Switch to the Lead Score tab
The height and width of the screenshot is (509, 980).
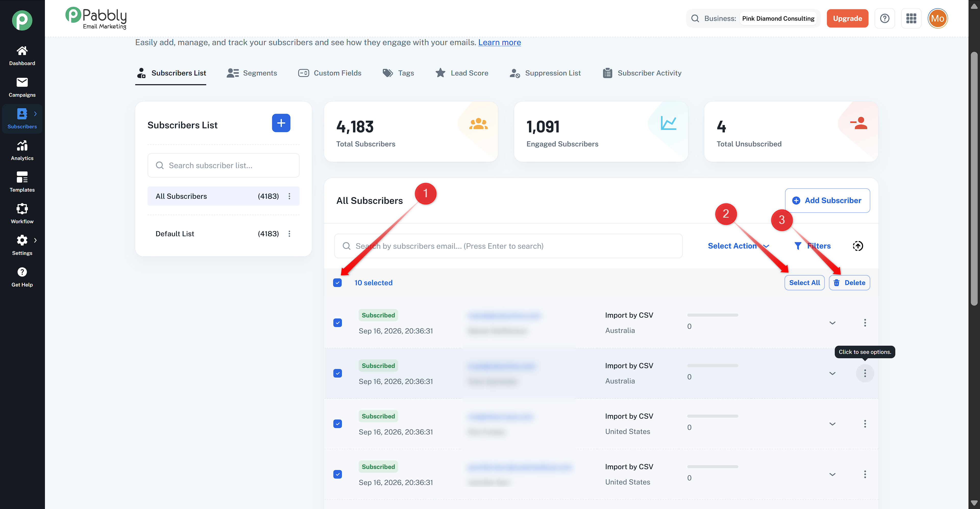462,73
